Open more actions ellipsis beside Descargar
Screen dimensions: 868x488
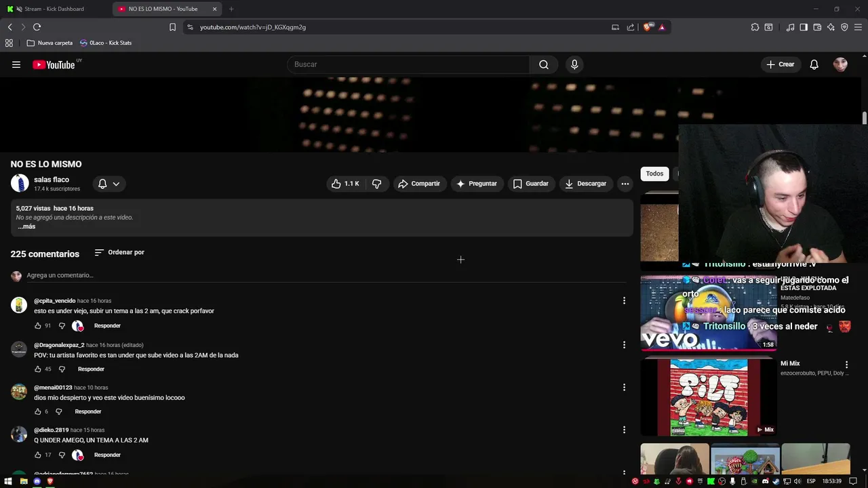pos(625,184)
